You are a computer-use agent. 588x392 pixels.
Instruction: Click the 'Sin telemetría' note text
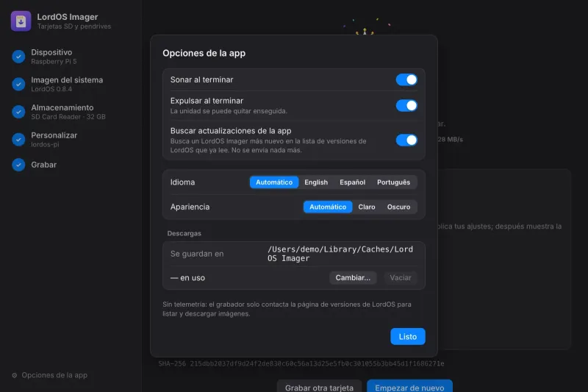pos(287,309)
